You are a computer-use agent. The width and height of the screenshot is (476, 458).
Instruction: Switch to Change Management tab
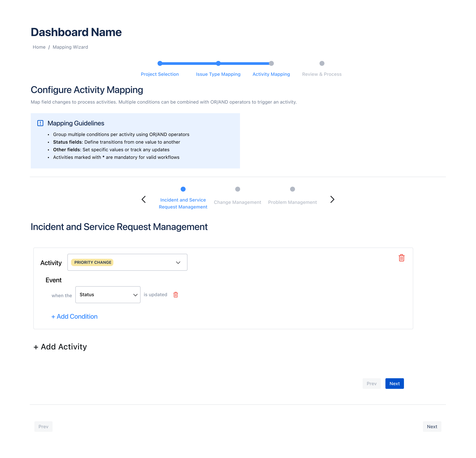pyautogui.click(x=237, y=202)
